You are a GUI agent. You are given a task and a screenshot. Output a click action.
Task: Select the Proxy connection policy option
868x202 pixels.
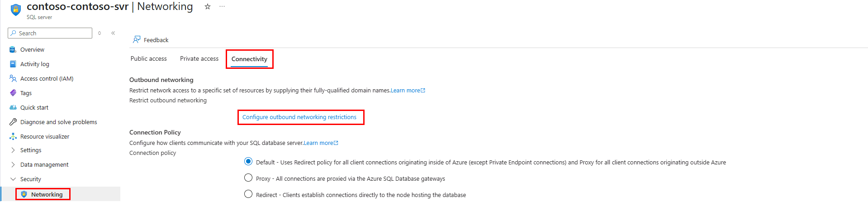248,178
